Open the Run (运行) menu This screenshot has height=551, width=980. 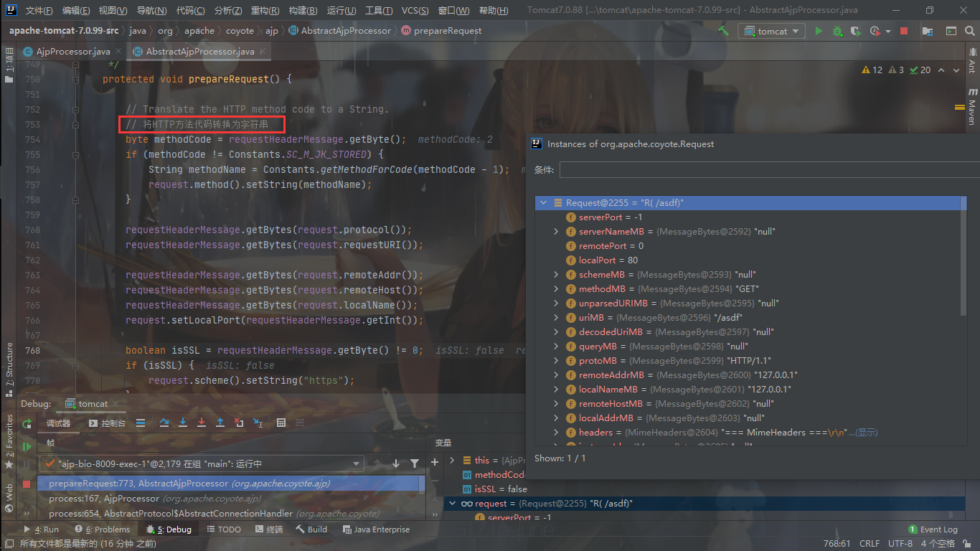tap(341, 11)
